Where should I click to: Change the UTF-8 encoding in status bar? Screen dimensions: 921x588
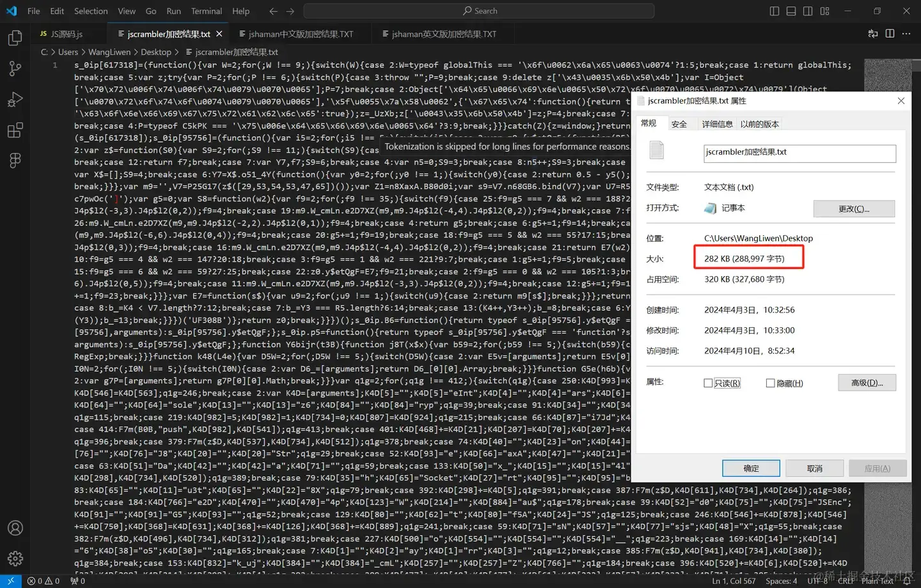coord(817,581)
